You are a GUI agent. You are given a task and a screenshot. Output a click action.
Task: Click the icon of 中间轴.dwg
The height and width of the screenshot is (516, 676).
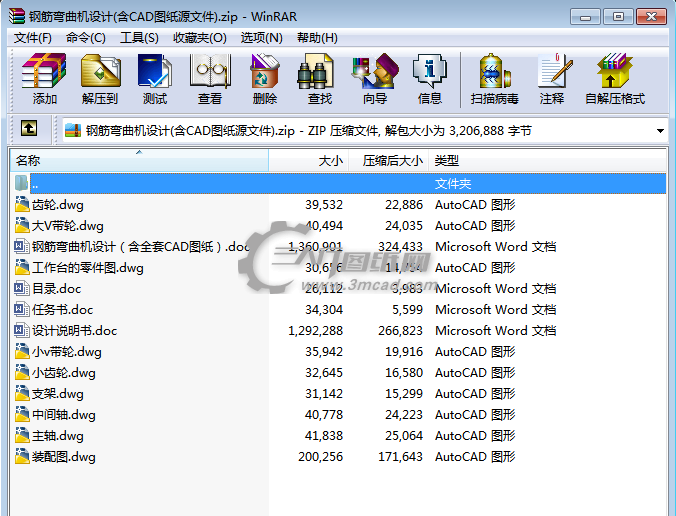point(22,414)
